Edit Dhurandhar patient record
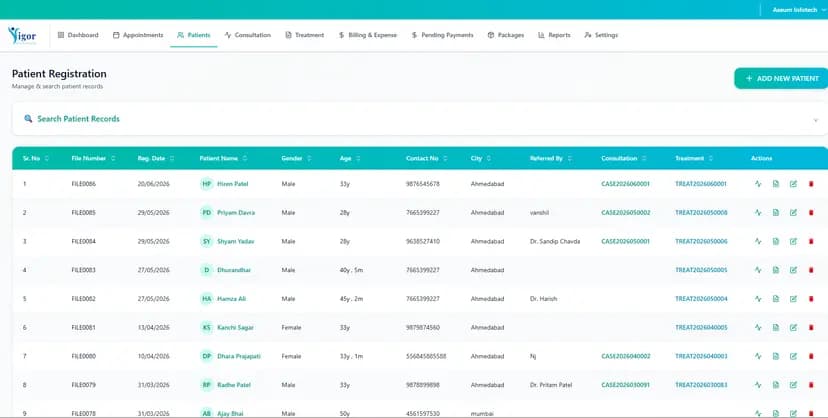828x418 pixels. 793,270
